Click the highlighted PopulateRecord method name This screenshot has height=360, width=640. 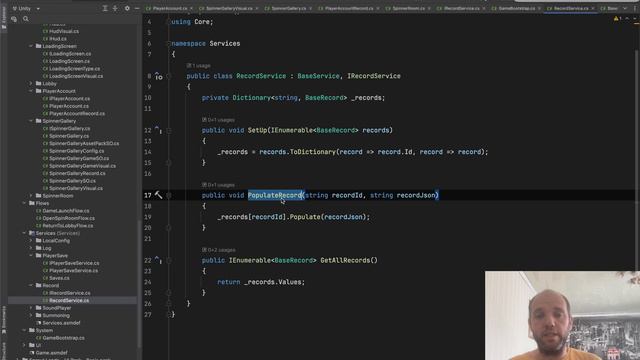(x=275, y=195)
